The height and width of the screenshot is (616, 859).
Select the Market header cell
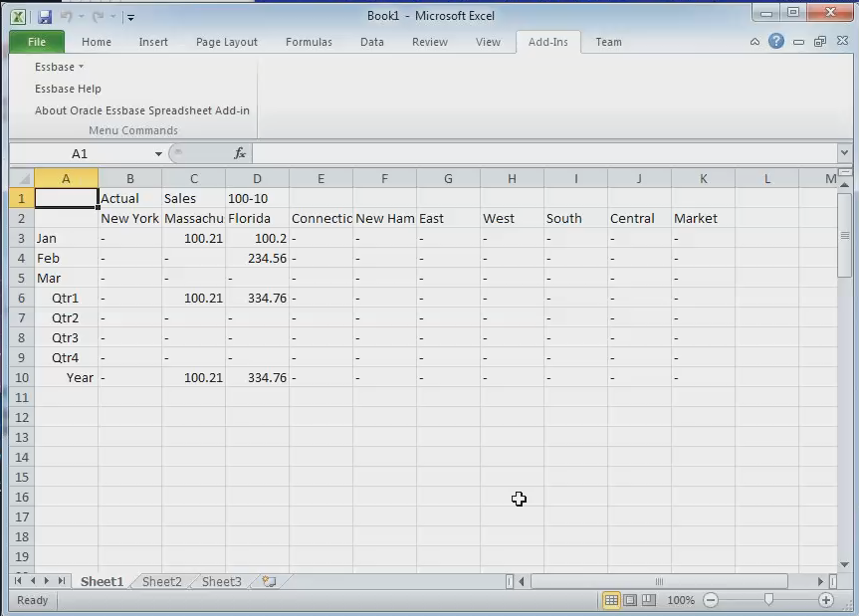pyautogui.click(x=704, y=219)
